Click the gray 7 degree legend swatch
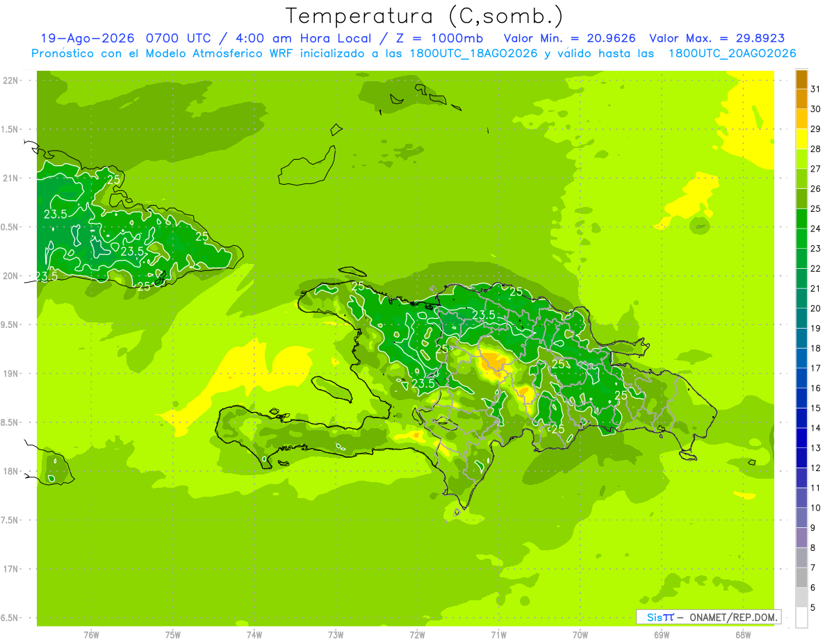834x644 pixels. click(x=801, y=557)
